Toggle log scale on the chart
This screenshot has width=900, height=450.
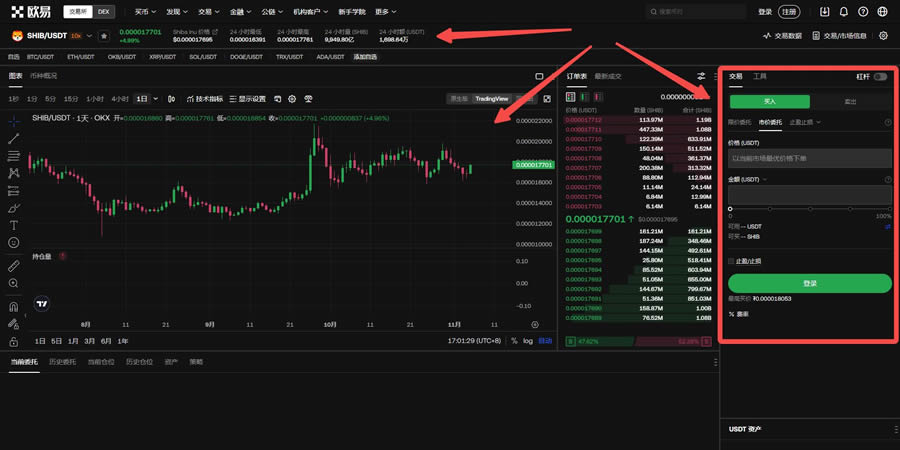[528, 341]
